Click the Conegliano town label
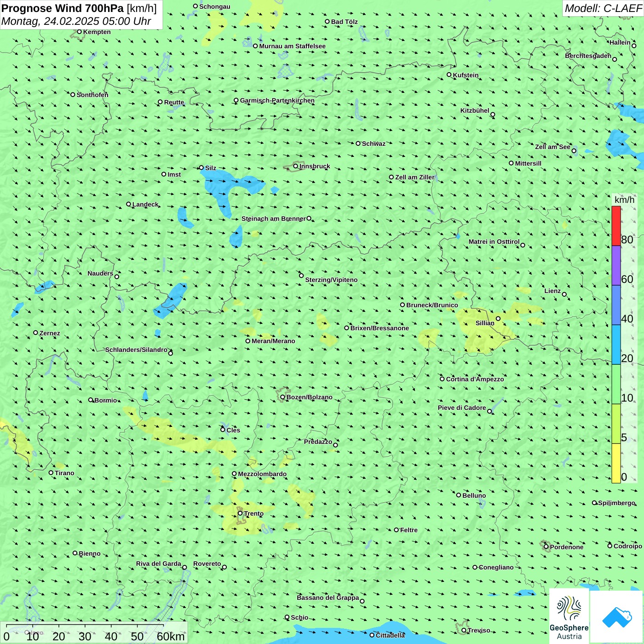This screenshot has height=644, width=644. click(496, 567)
